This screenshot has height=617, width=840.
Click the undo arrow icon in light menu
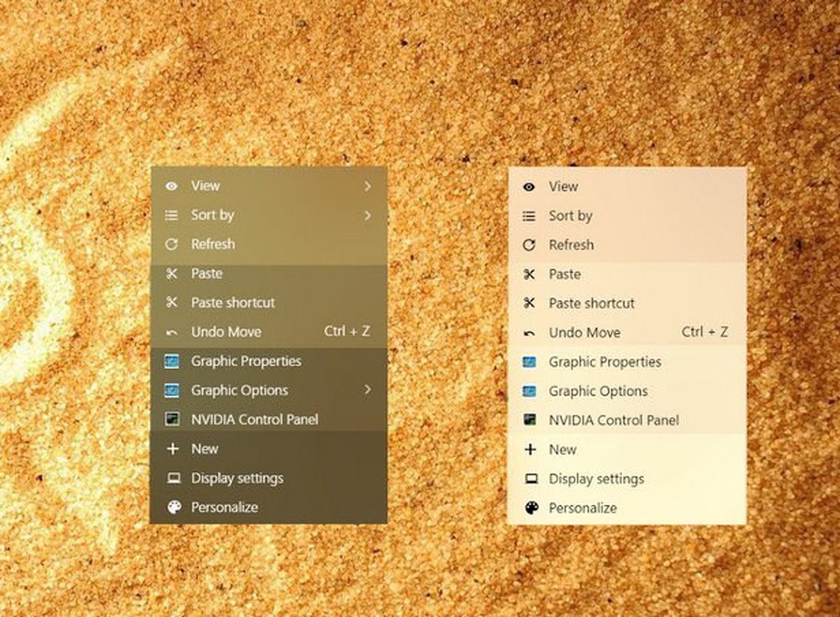pos(529,333)
